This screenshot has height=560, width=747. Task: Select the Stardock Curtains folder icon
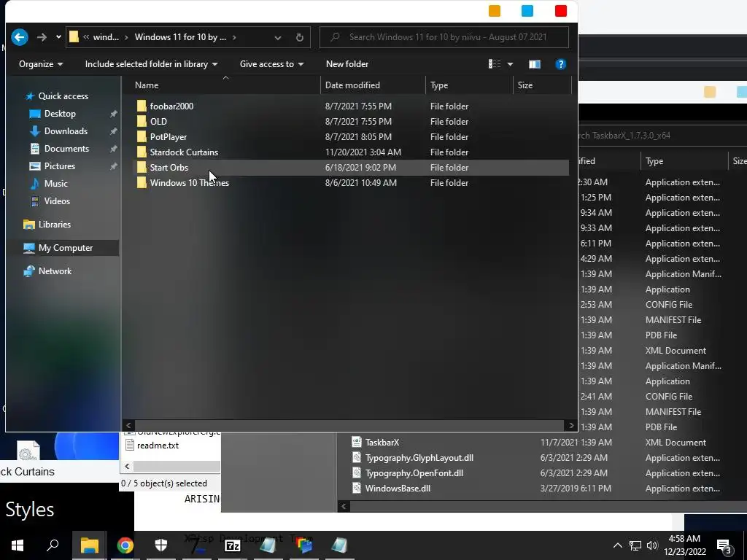coord(142,152)
